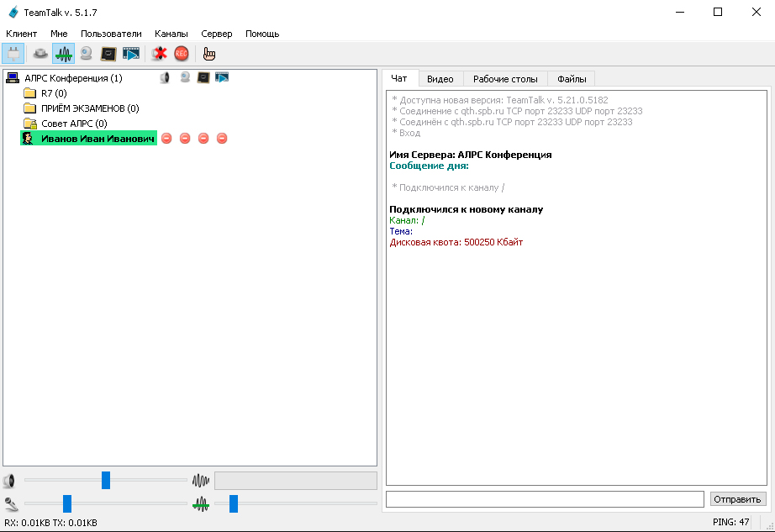
Task: Click the headset hear-myself toolbar icon
Action: [x=40, y=55]
